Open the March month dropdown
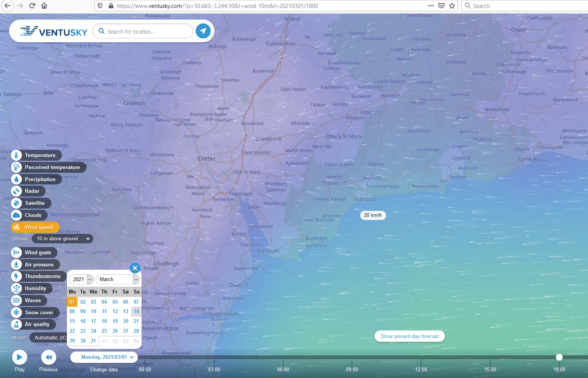This screenshot has width=588, height=378. [x=117, y=279]
